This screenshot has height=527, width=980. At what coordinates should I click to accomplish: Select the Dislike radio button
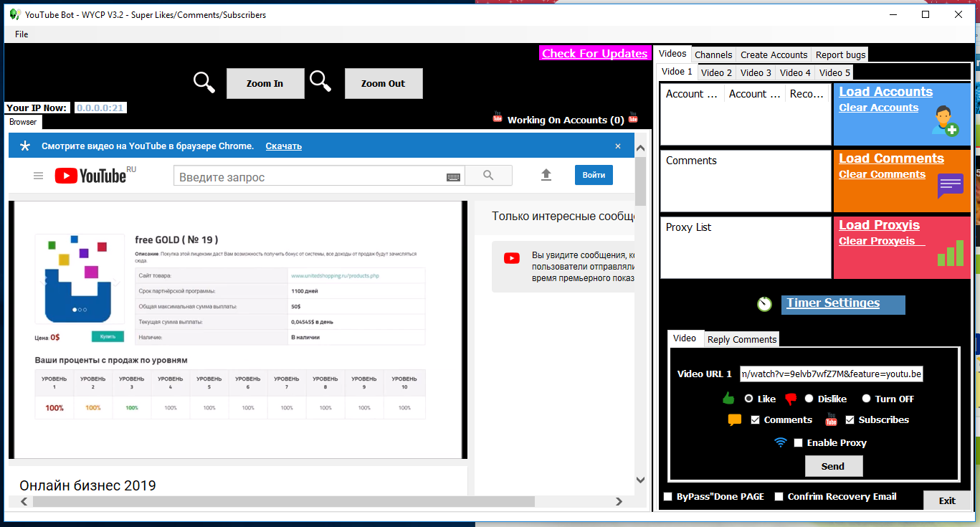tap(809, 399)
